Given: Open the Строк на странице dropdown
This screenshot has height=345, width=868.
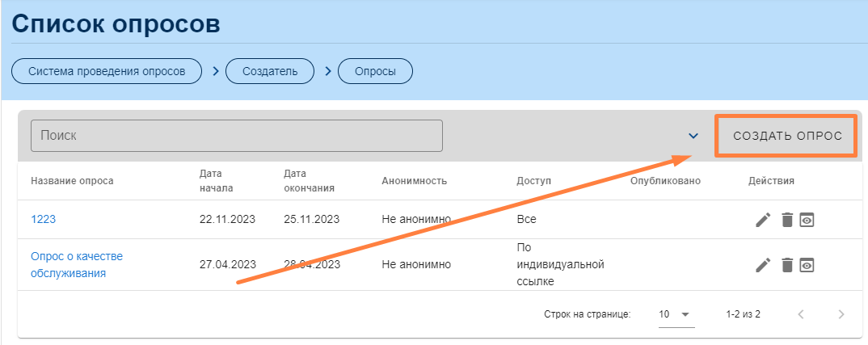Looking at the screenshot, I should click(676, 314).
